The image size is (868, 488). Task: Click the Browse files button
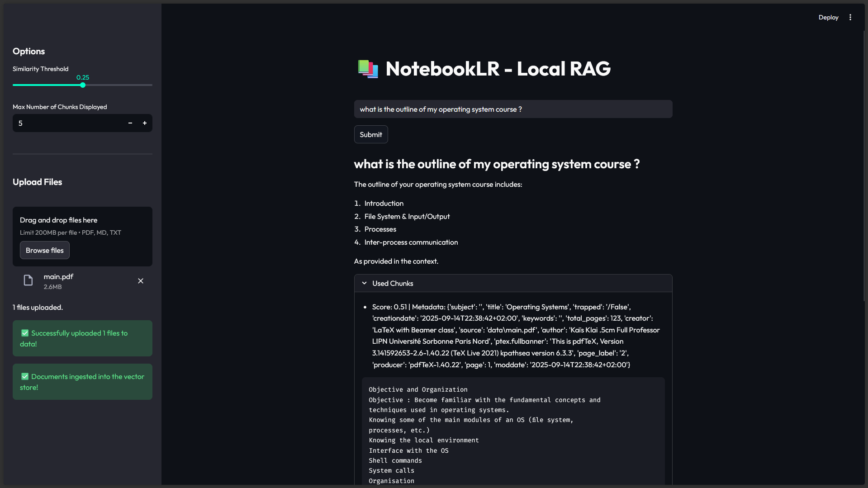tap(44, 250)
